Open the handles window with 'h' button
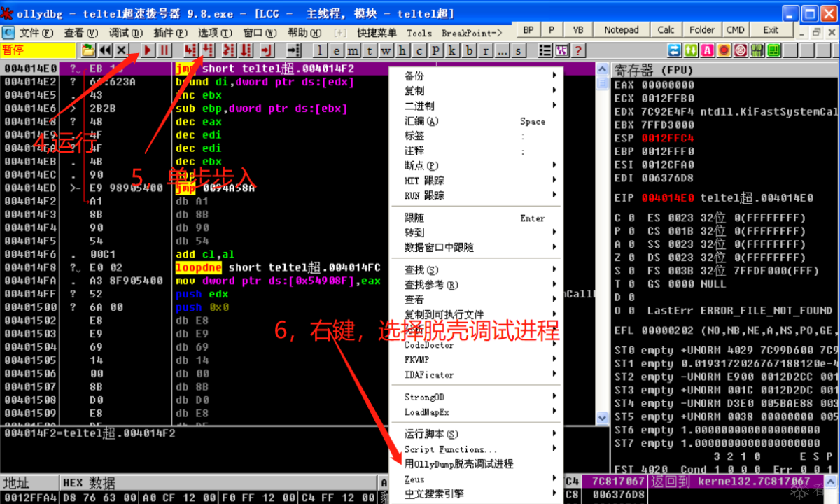Viewport: 840px width, 504px height. click(402, 50)
